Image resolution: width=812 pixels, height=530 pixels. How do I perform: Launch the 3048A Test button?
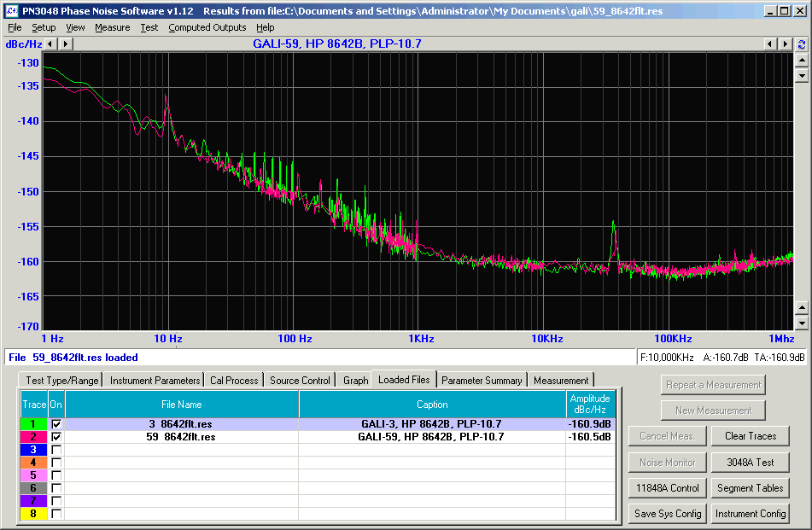pyautogui.click(x=751, y=463)
